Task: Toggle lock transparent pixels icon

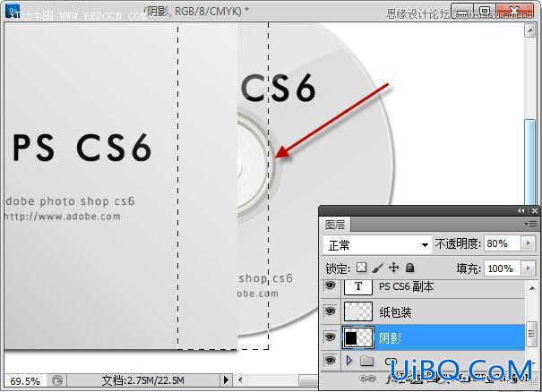Action: pos(361,268)
